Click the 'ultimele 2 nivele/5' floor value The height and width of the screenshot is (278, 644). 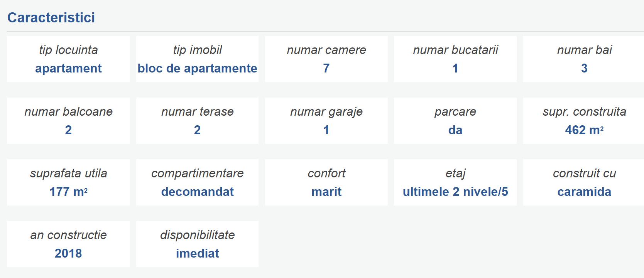(455, 192)
